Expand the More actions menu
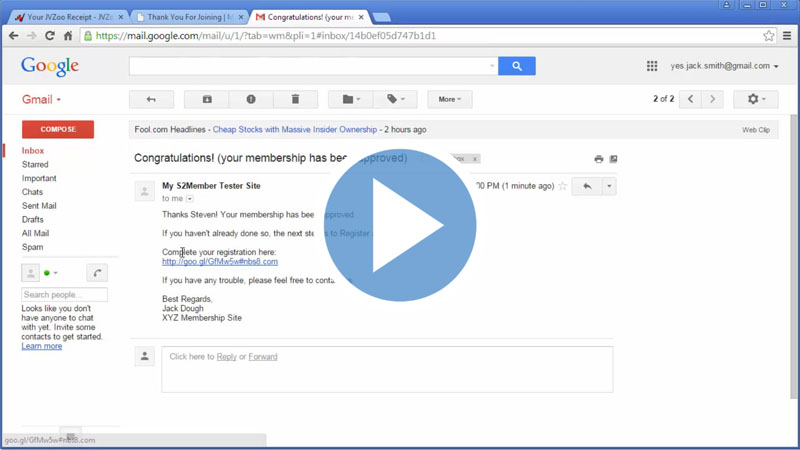This screenshot has width=800, height=450. (x=449, y=99)
